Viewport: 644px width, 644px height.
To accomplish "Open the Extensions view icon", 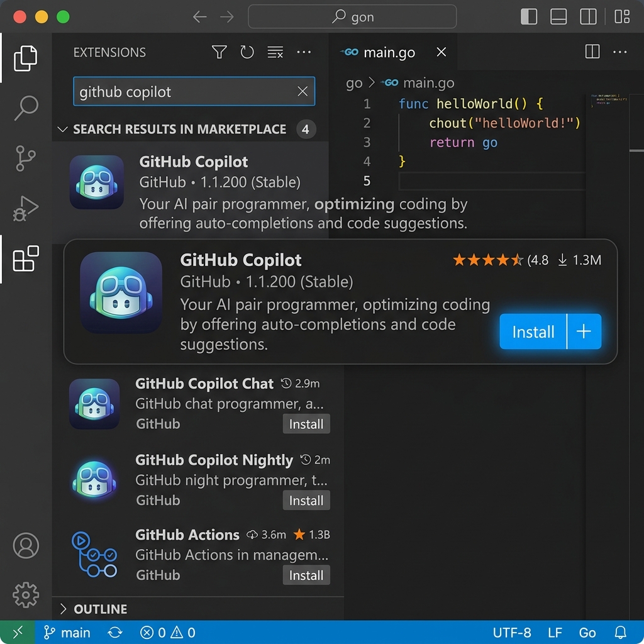I will pos(25,258).
